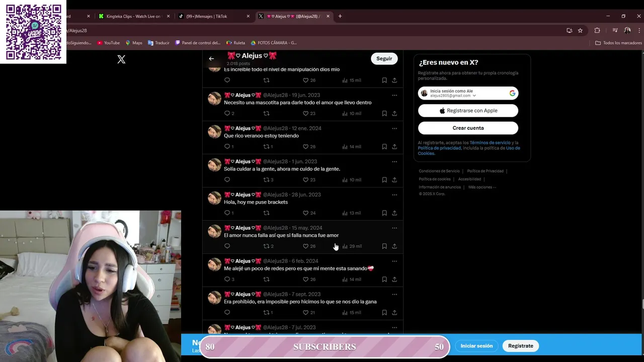644x362 pixels.
Task: Bookmark the 'Que rico veranoo' post
Action: [384, 147]
